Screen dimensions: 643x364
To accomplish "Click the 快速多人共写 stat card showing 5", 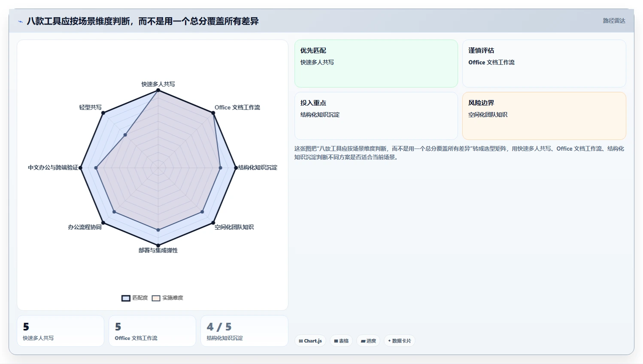I will pos(61,331).
